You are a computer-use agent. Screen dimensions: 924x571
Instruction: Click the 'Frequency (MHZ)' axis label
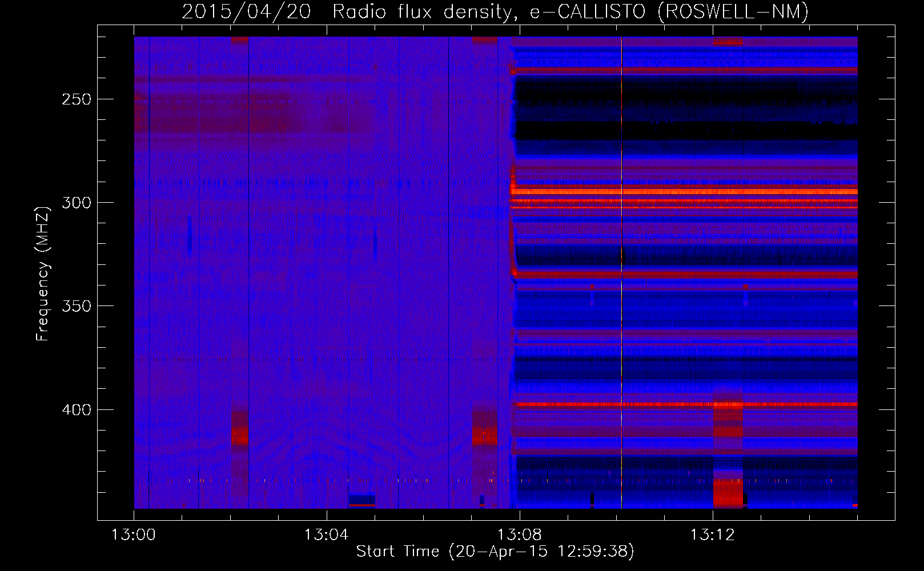(x=43, y=274)
